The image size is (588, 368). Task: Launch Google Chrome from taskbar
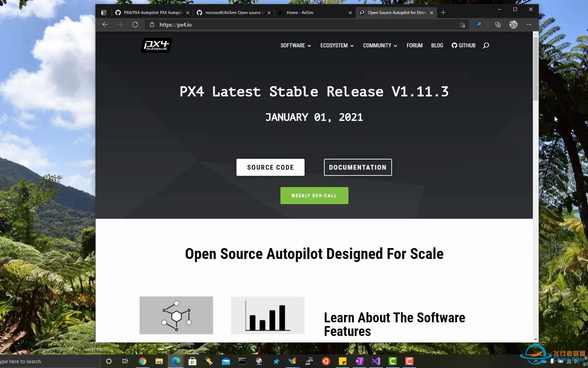coord(143,361)
